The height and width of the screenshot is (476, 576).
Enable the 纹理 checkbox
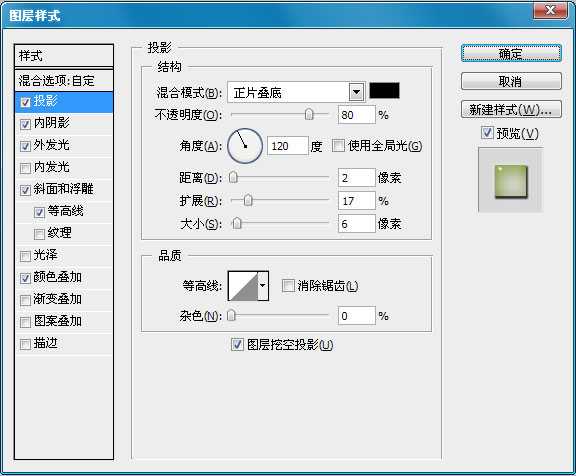[39, 234]
